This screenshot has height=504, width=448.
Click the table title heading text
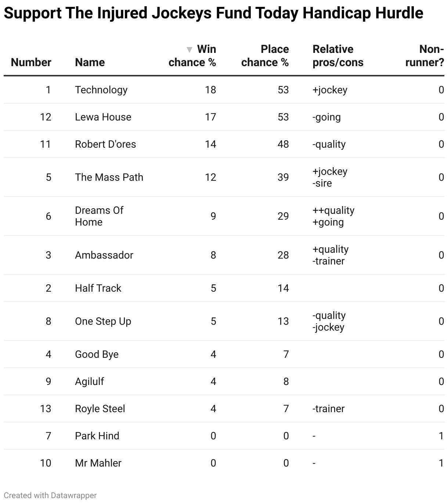pyautogui.click(x=213, y=13)
